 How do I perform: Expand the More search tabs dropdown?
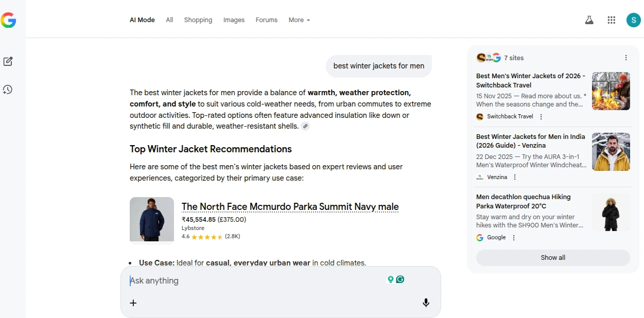pos(299,20)
